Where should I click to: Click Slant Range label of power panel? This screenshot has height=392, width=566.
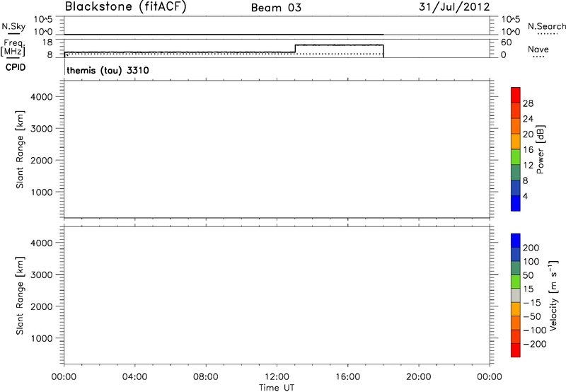point(20,149)
